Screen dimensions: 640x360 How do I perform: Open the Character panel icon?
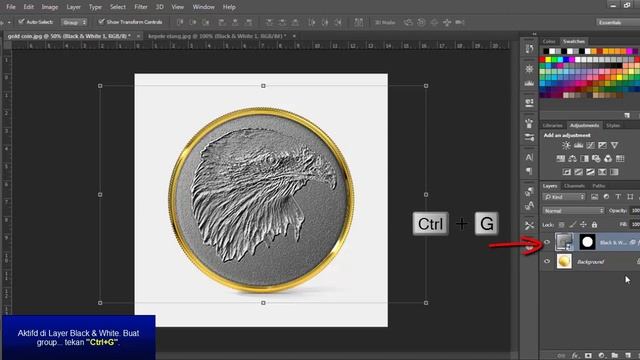pos(529,157)
